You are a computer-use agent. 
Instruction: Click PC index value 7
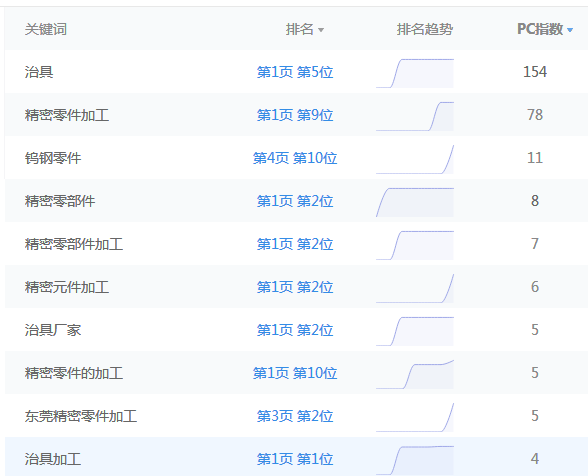tap(535, 244)
